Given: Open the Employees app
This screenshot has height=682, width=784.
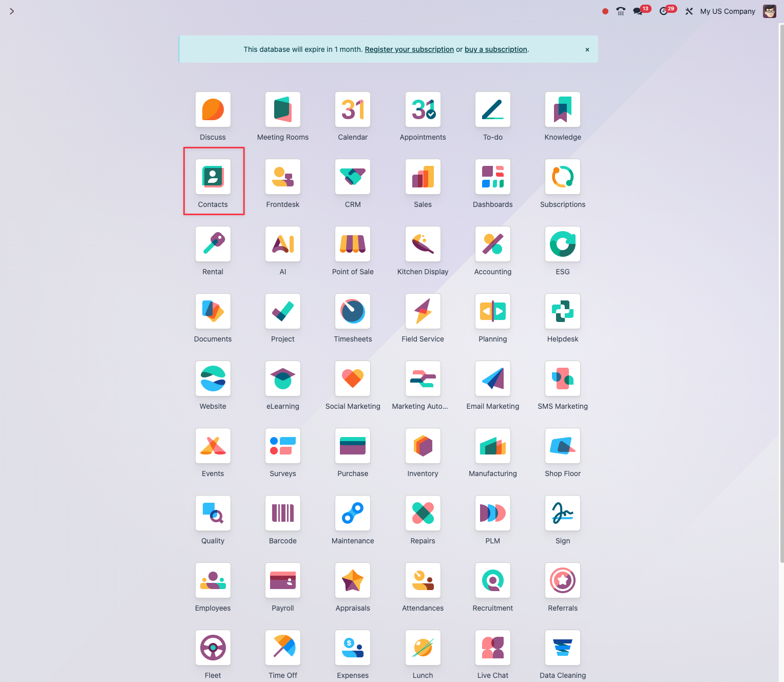Looking at the screenshot, I should point(213,580).
